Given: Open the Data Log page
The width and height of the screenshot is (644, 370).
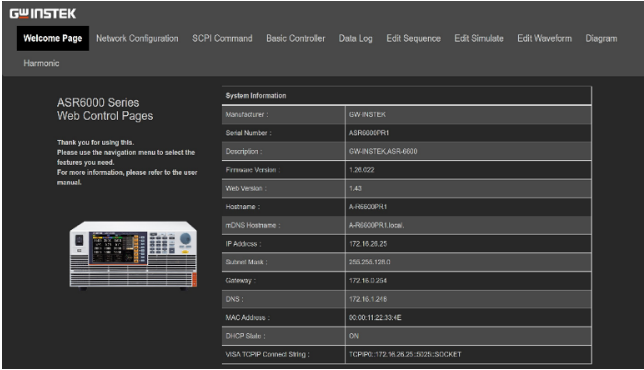Looking at the screenshot, I should tap(355, 38).
